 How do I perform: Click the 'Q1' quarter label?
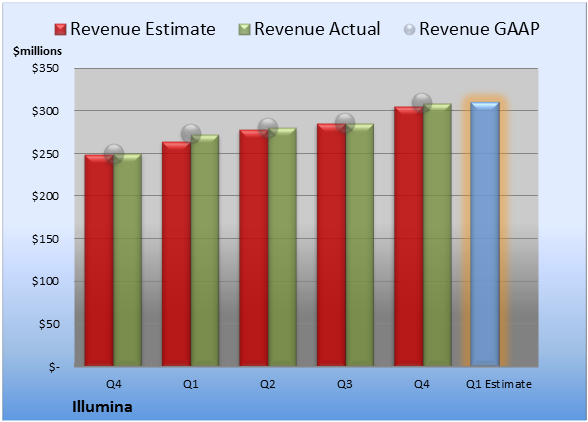point(190,384)
